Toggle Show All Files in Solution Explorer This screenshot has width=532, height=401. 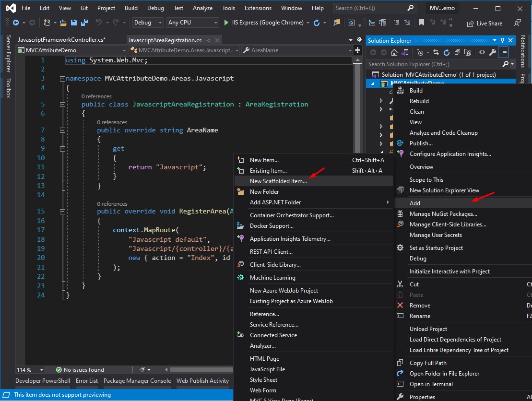tap(468, 52)
